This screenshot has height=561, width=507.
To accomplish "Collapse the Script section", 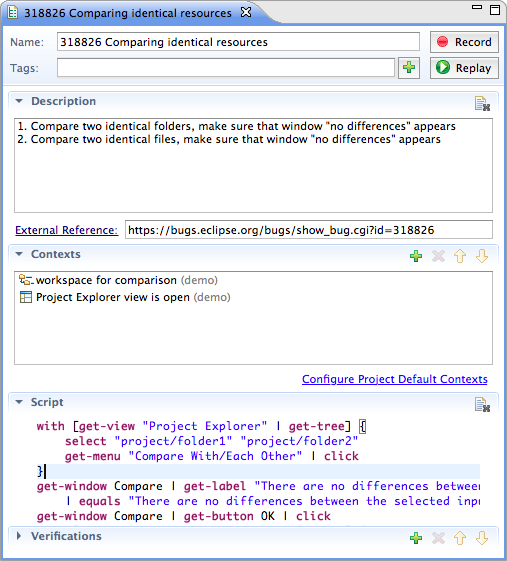I will pyautogui.click(x=19, y=402).
